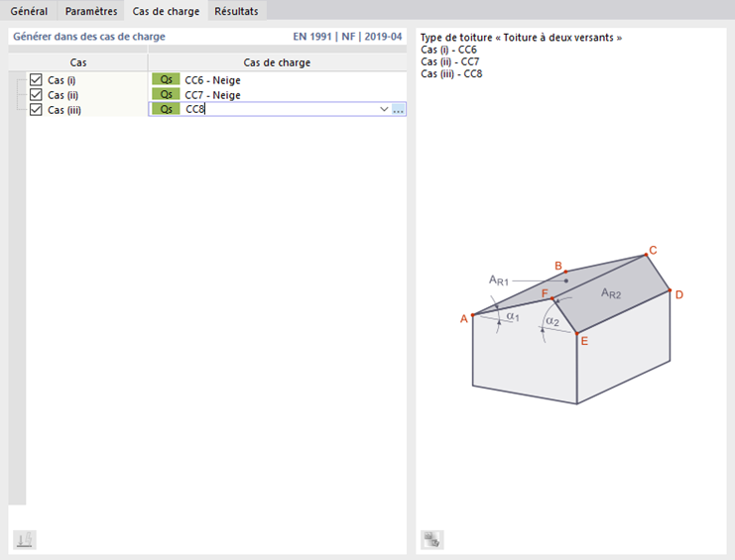Click the Type de toiture description line

pyautogui.click(x=522, y=38)
